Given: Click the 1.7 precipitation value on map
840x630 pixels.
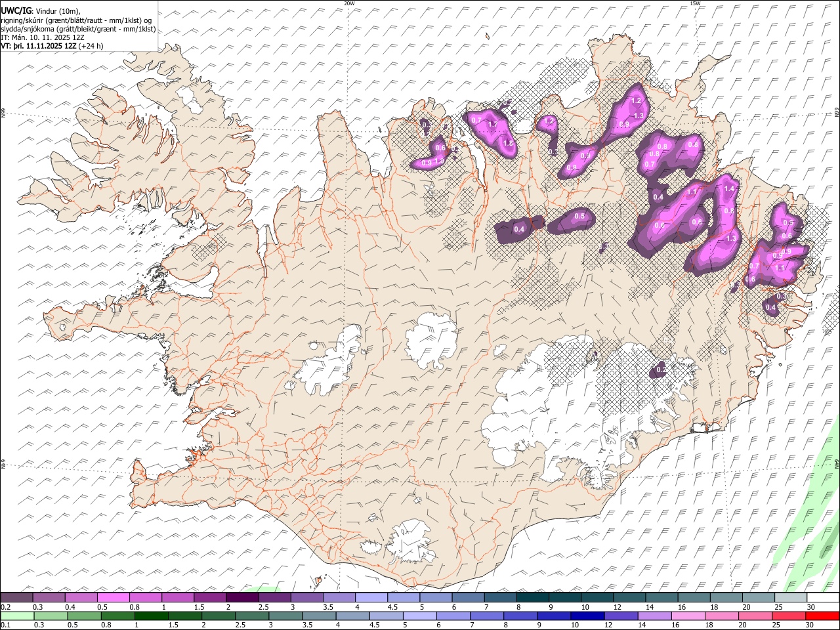Looking at the screenshot, I should pyautogui.click(x=492, y=124).
